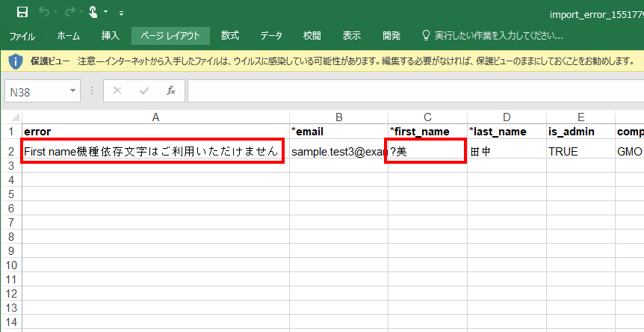This screenshot has height=332, width=644.
Task: Select cell A2 with the error message
Action: pos(152,152)
